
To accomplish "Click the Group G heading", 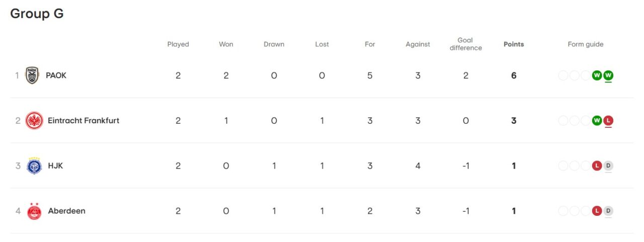I will [37, 14].
